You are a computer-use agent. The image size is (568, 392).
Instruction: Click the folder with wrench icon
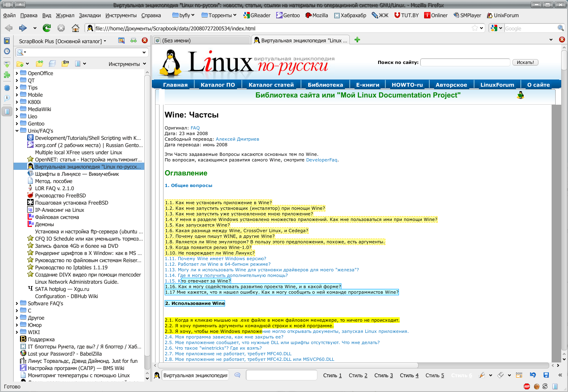point(65,64)
